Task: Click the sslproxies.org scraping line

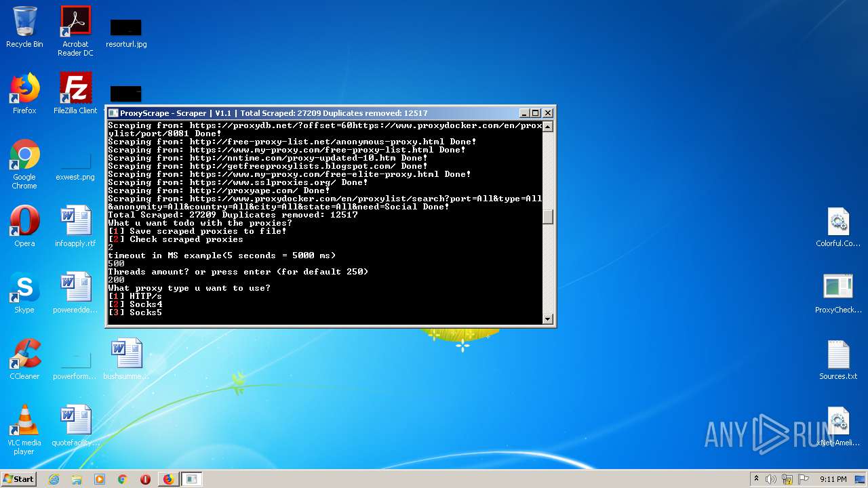Action: [x=238, y=182]
